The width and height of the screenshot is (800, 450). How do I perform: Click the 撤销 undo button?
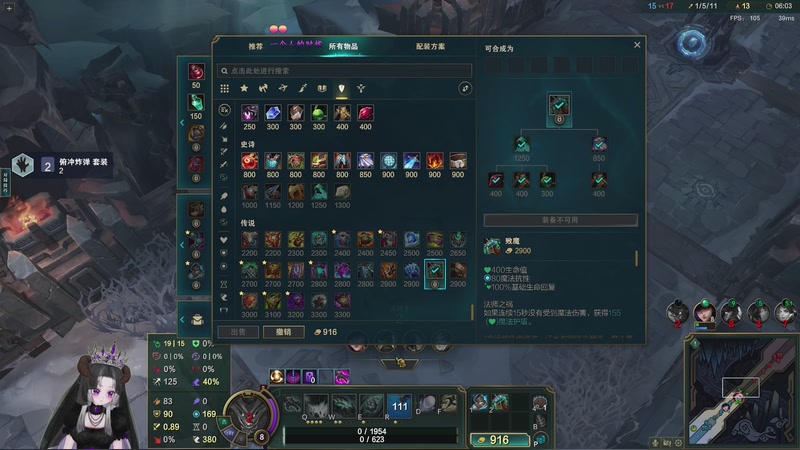point(284,332)
